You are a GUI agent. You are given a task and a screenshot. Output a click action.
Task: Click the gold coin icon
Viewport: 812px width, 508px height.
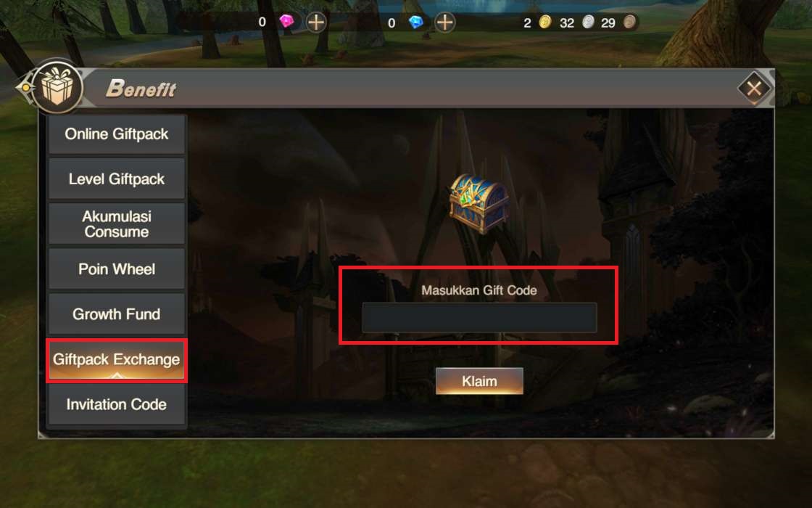pyautogui.click(x=544, y=22)
